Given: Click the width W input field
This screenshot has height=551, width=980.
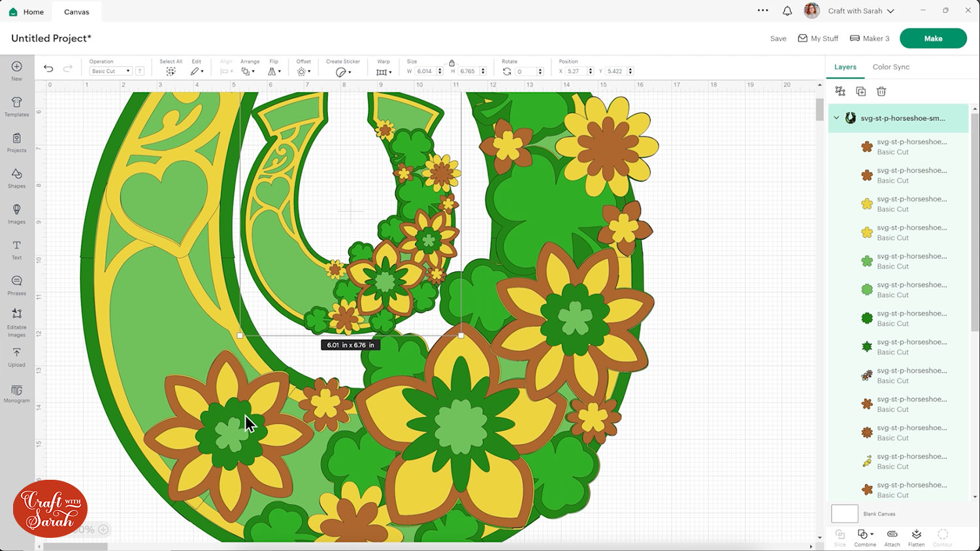Looking at the screenshot, I should coord(425,71).
